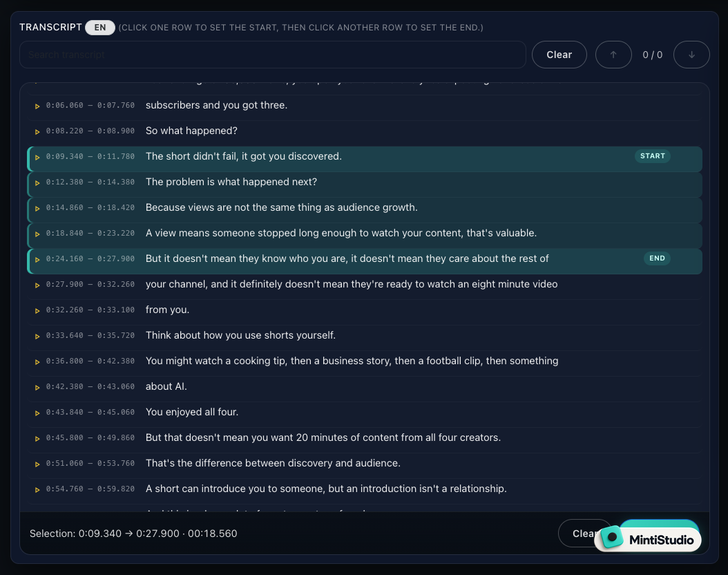Play segment 'So what happened?'

(37, 132)
